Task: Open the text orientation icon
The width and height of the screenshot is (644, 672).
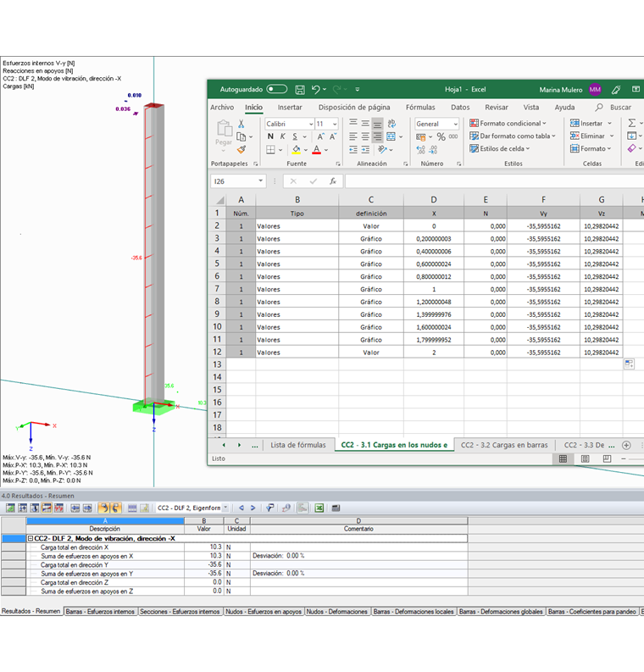Action: coord(382,150)
